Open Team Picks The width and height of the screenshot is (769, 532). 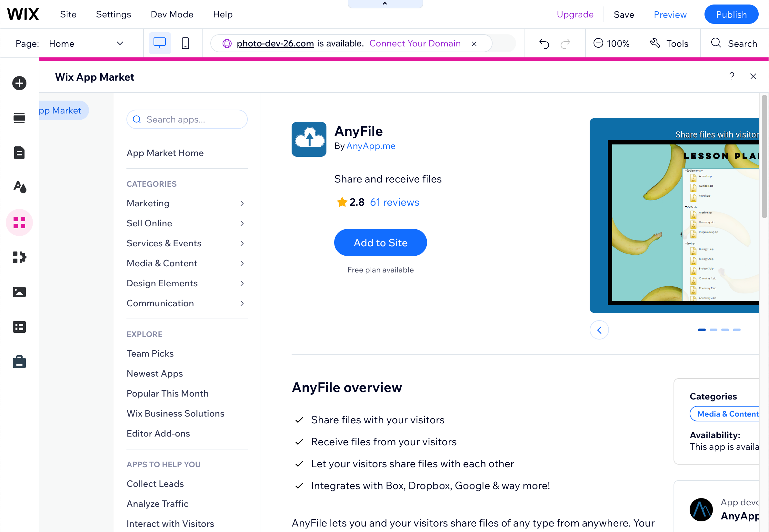click(150, 353)
